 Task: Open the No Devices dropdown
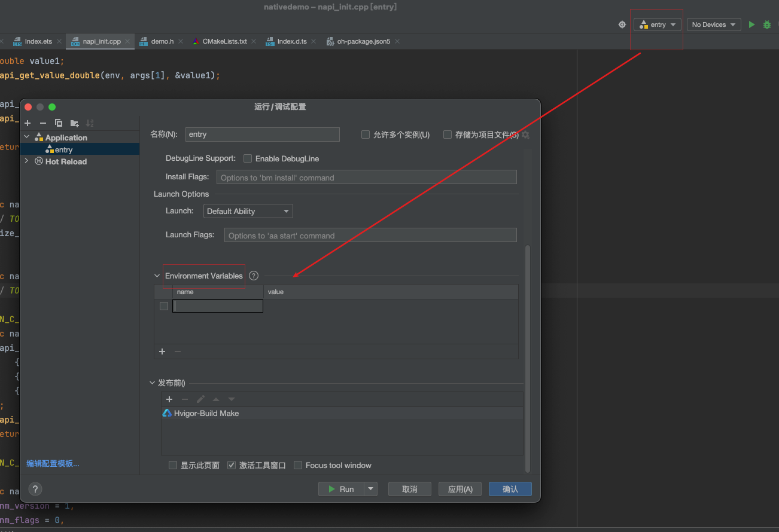coord(714,25)
